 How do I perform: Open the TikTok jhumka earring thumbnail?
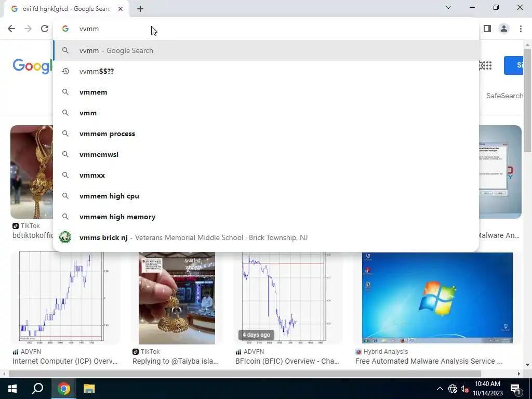coord(177,298)
